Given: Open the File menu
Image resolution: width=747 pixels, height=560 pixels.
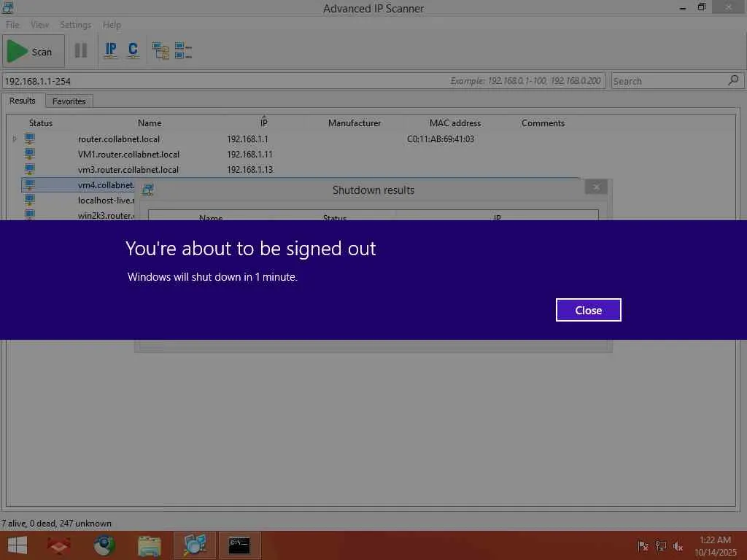Looking at the screenshot, I should (12, 25).
